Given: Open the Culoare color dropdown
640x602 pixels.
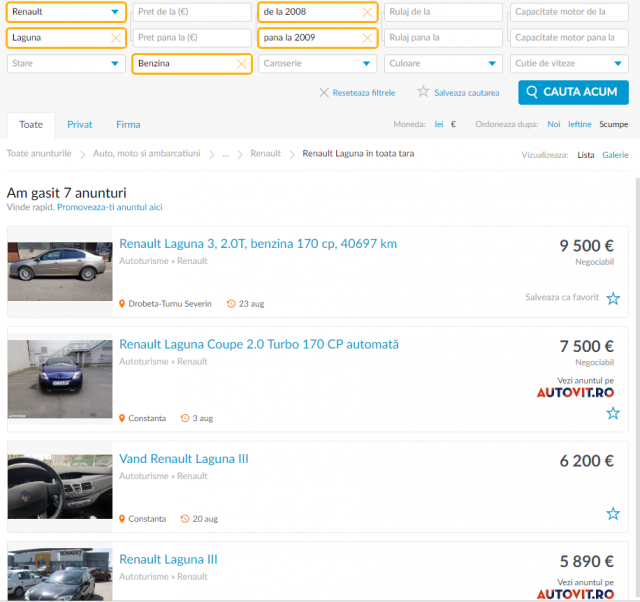Looking at the screenshot, I should pos(443,64).
